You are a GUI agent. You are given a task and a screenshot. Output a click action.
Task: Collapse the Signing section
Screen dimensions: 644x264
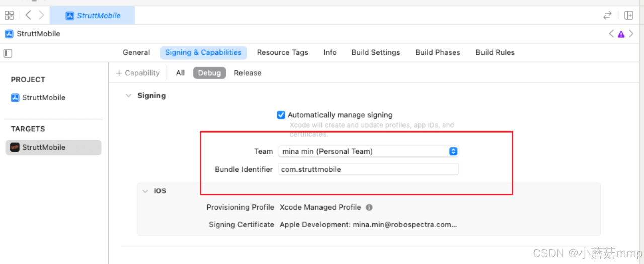point(129,95)
